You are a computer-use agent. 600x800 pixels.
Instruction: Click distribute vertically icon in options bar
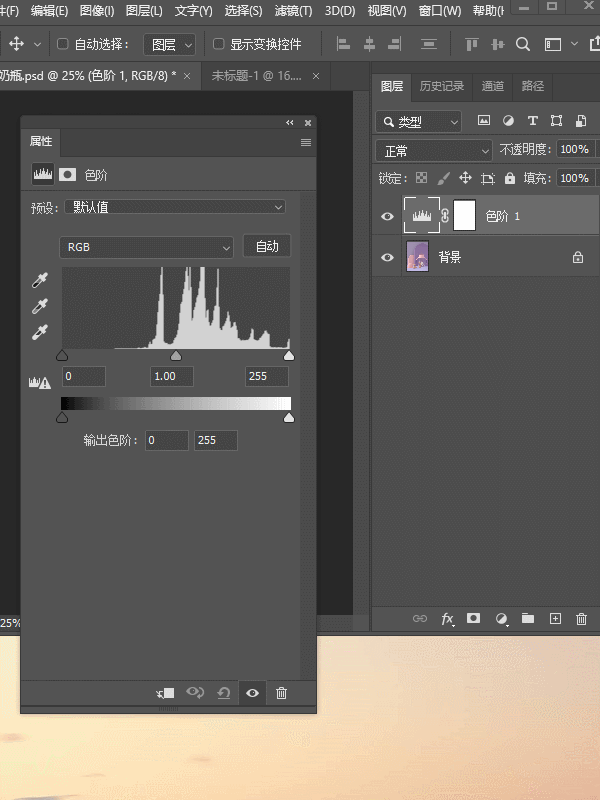coord(429,44)
